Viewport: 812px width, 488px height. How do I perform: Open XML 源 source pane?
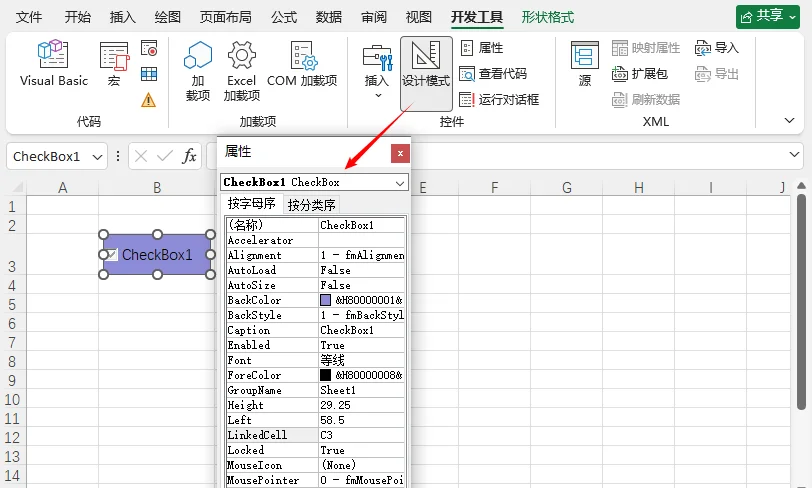click(585, 63)
